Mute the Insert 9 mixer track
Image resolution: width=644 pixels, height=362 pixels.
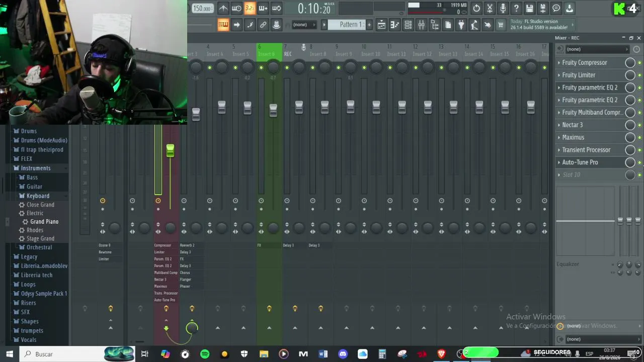[338, 67]
